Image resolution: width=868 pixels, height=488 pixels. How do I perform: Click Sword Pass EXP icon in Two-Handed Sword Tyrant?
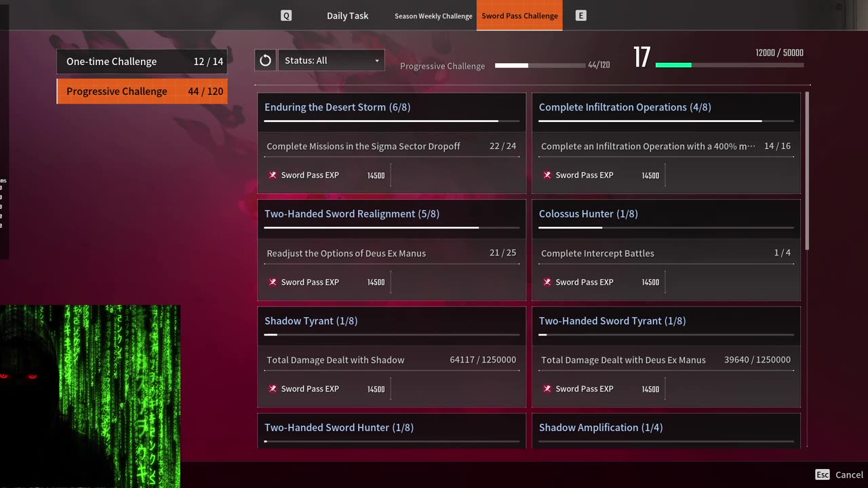pos(547,388)
